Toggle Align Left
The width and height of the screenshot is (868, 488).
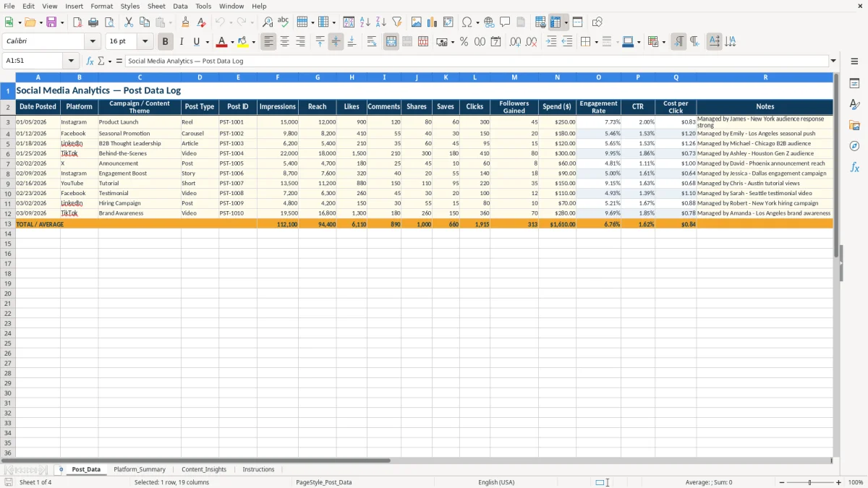(x=268, y=42)
